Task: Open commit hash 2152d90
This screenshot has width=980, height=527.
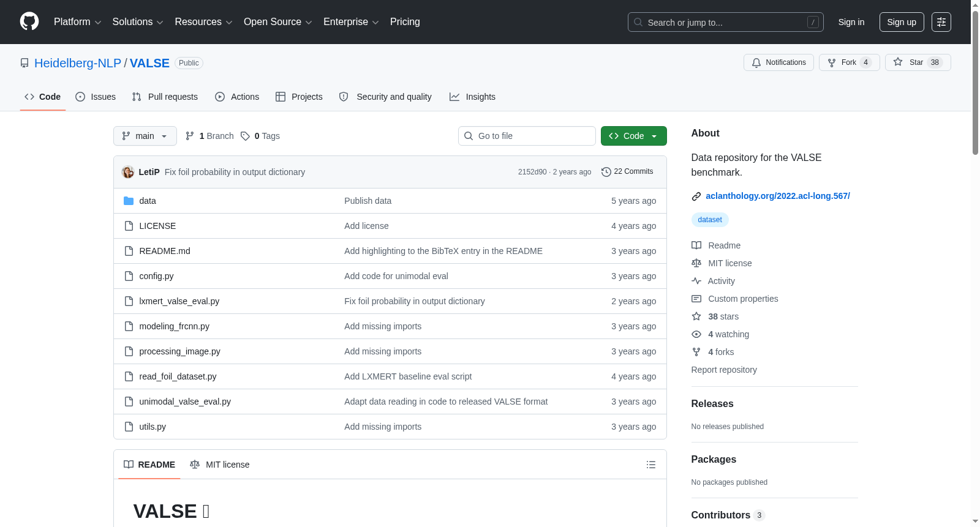Action: pos(532,172)
